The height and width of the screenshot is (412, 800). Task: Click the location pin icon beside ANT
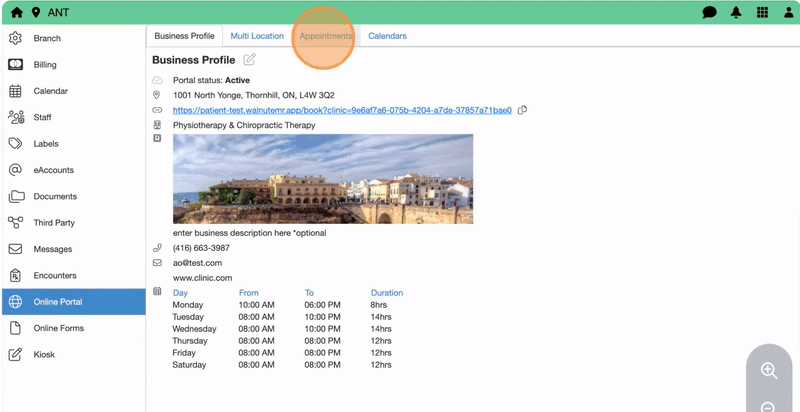[x=36, y=13]
